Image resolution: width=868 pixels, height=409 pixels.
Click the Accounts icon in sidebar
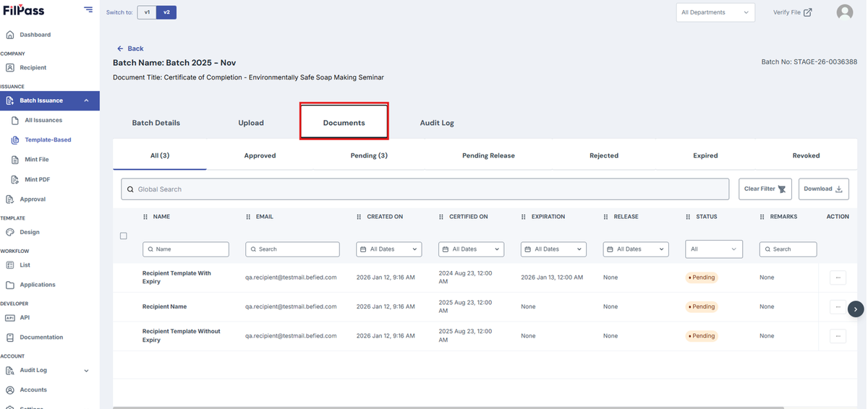tap(10, 390)
